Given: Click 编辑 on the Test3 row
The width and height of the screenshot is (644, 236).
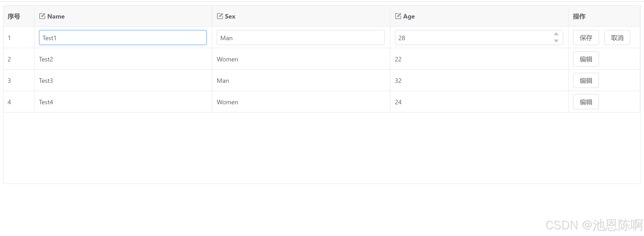Looking at the screenshot, I should (x=586, y=80).
